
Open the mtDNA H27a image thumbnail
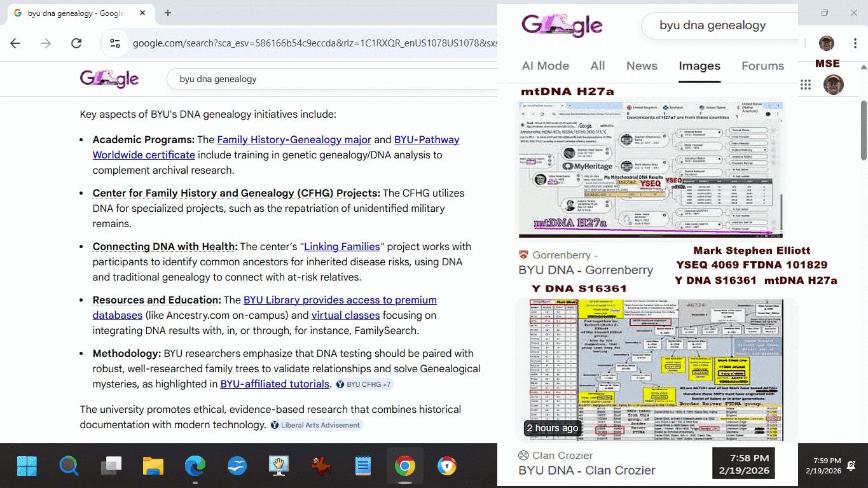pos(651,169)
